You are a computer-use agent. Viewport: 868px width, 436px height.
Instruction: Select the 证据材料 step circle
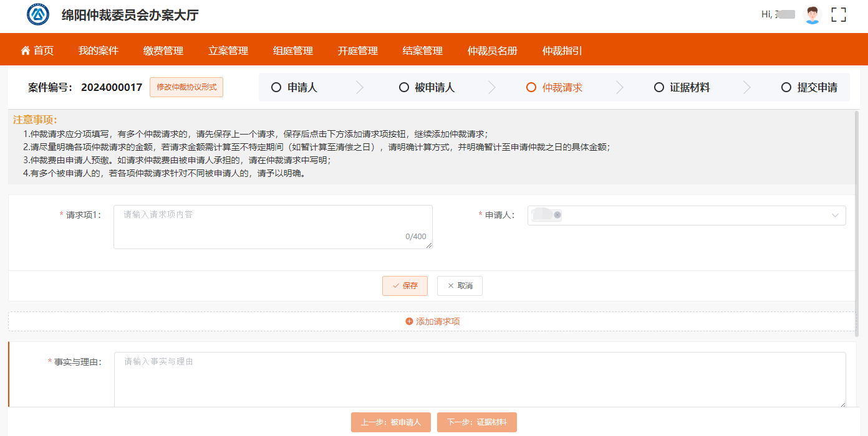coord(658,87)
